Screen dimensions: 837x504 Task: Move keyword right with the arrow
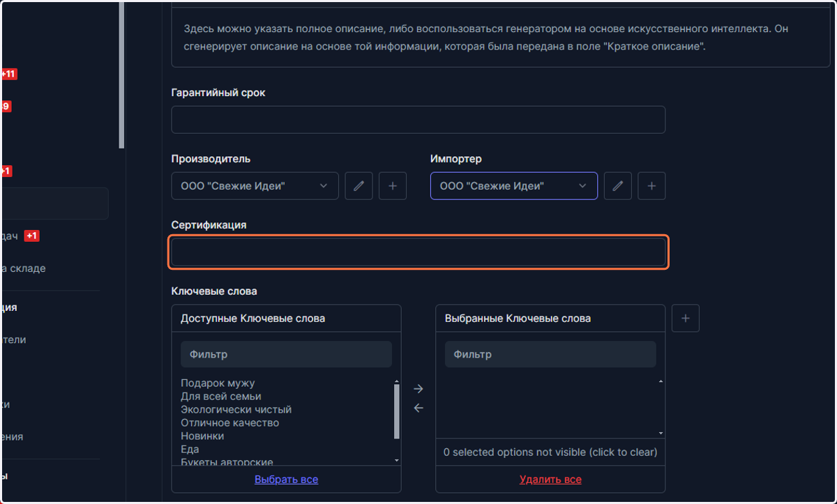tap(418, 389)
